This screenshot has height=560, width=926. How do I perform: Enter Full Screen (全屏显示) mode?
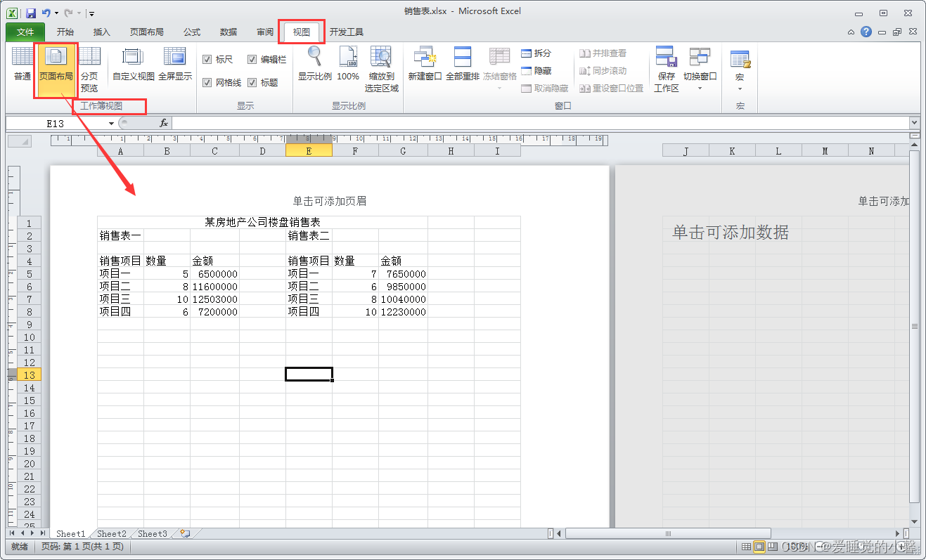(174, 63)
